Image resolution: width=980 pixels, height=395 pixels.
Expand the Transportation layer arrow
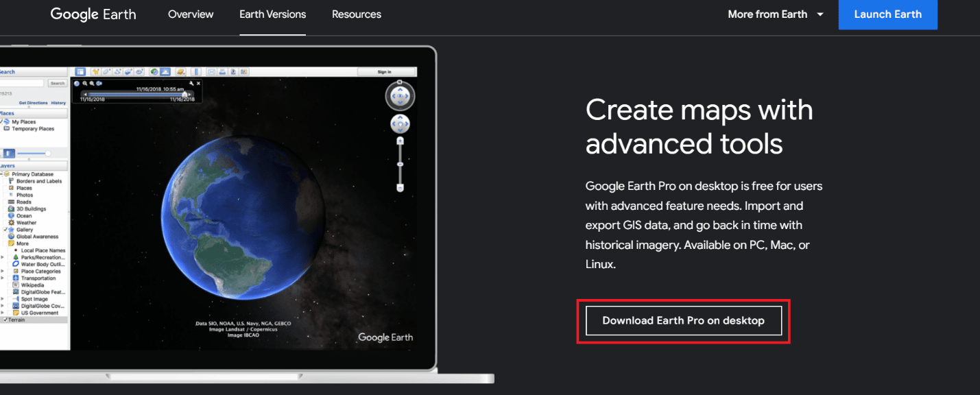2,278
